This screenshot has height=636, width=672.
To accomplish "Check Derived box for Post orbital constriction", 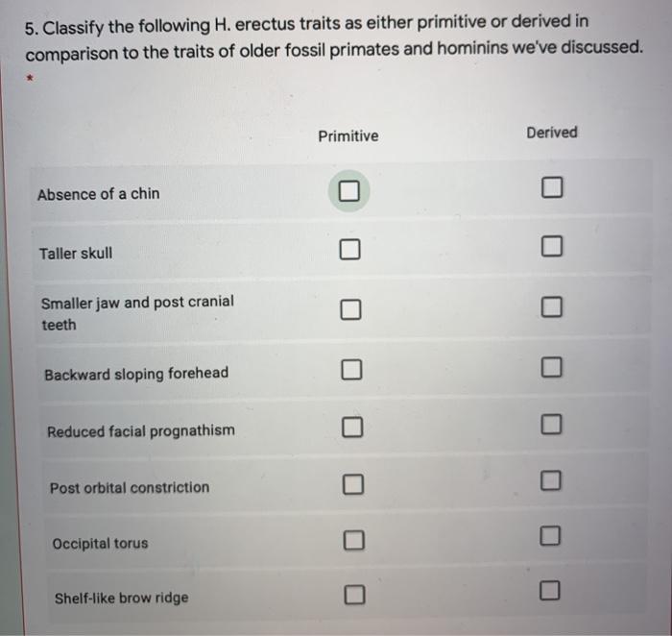I will [551, 480].
